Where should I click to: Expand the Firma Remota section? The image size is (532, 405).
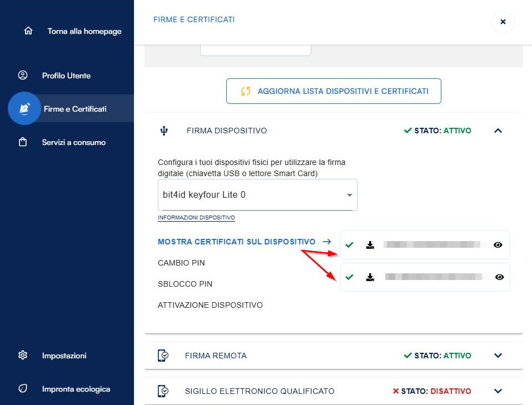[498, 356]
